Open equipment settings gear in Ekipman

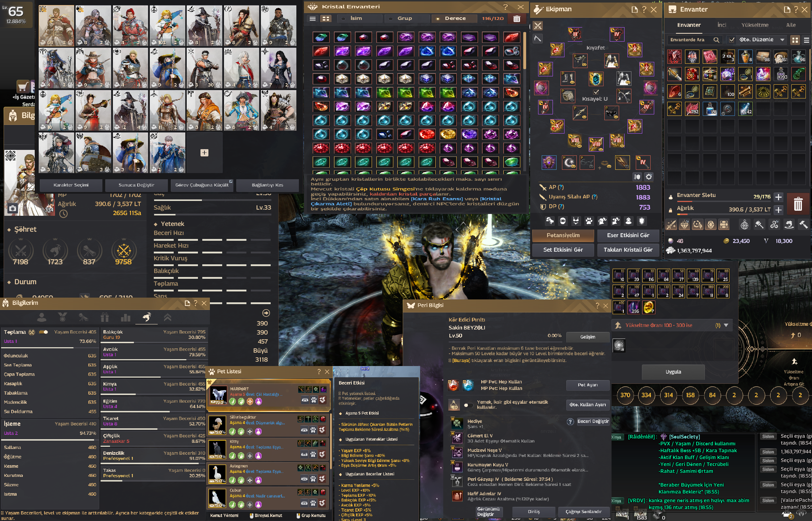tap(649, 177)
